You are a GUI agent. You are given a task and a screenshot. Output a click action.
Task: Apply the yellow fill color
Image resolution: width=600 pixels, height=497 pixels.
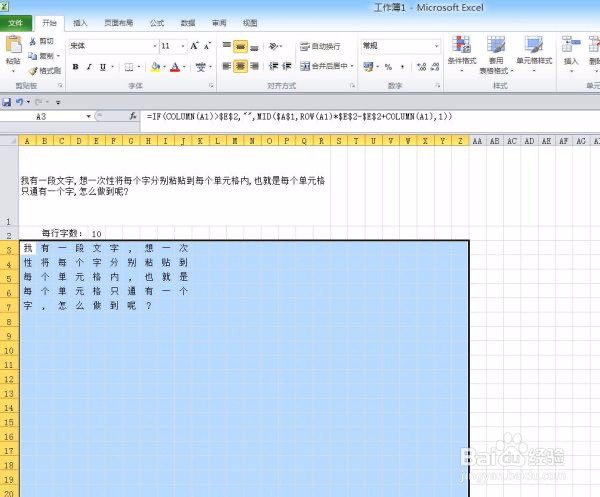point(155,67)
